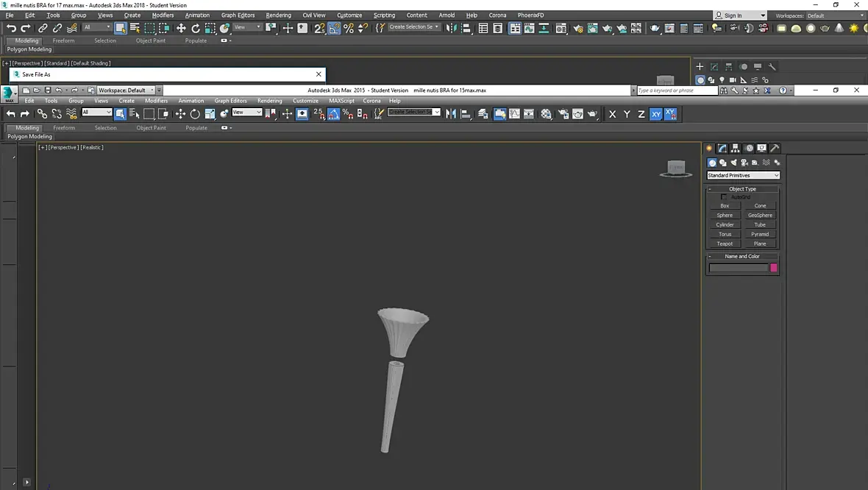Open 'View' coordinate dropdown in 2015 window

pyautogui.click(x=247, y=113)
